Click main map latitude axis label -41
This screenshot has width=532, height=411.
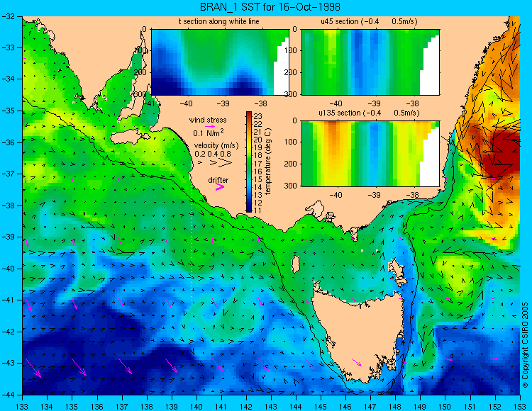(9, 300)
